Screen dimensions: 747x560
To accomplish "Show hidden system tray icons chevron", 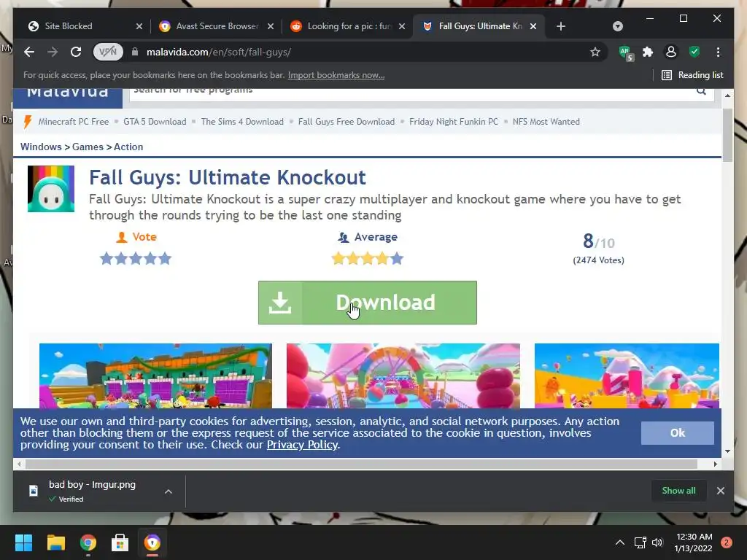I will [x=620, y=542].
